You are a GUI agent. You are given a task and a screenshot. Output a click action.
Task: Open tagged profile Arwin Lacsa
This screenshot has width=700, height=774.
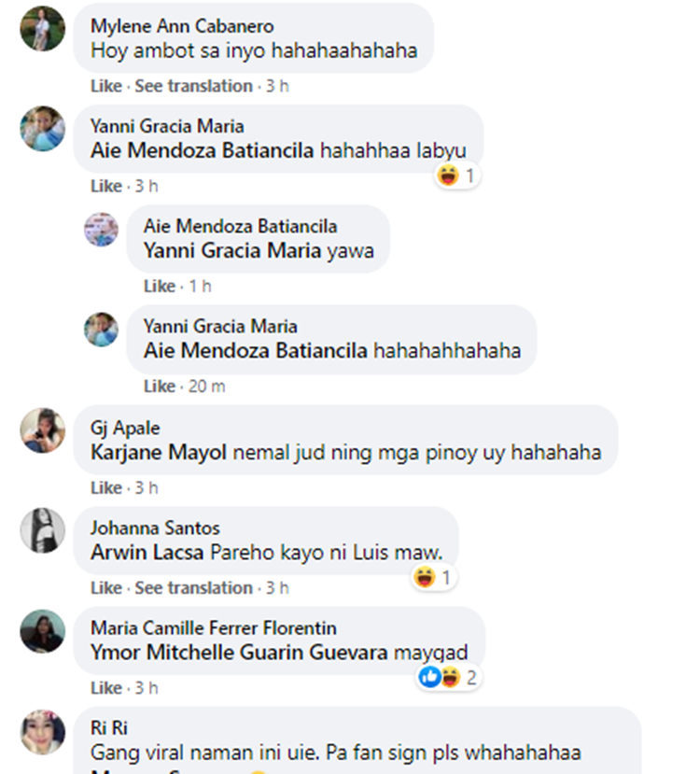(x=147, y=553)
